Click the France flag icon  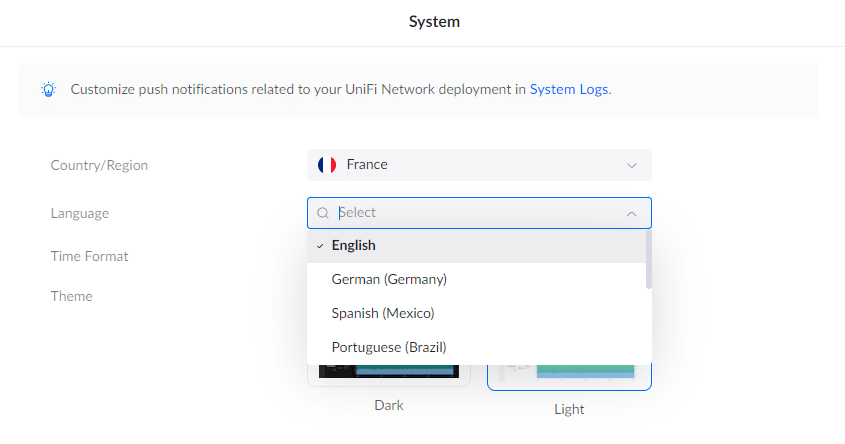[326, 165]
